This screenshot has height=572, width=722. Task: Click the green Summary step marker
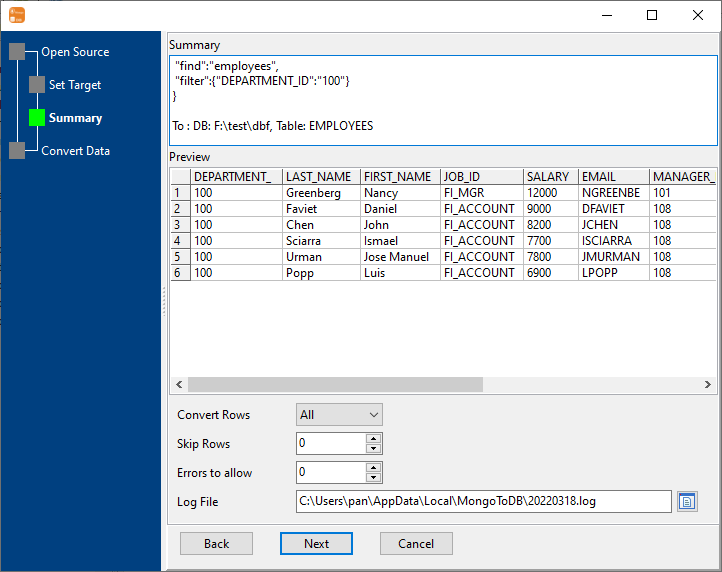[37, 118]
